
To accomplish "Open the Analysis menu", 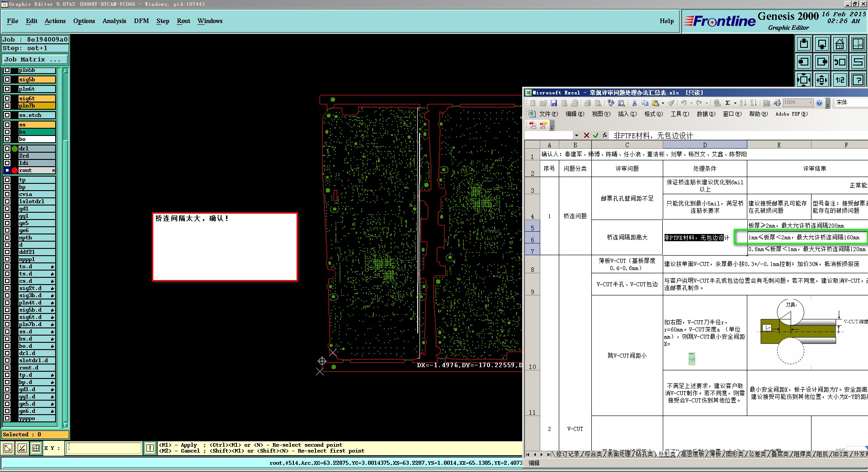I will [x=114, y=21].
